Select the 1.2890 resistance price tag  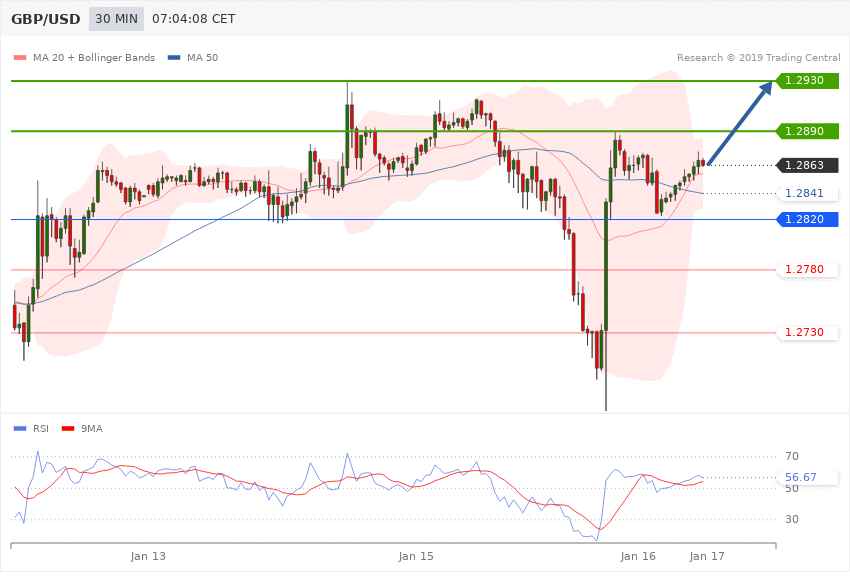pos(808,131)
